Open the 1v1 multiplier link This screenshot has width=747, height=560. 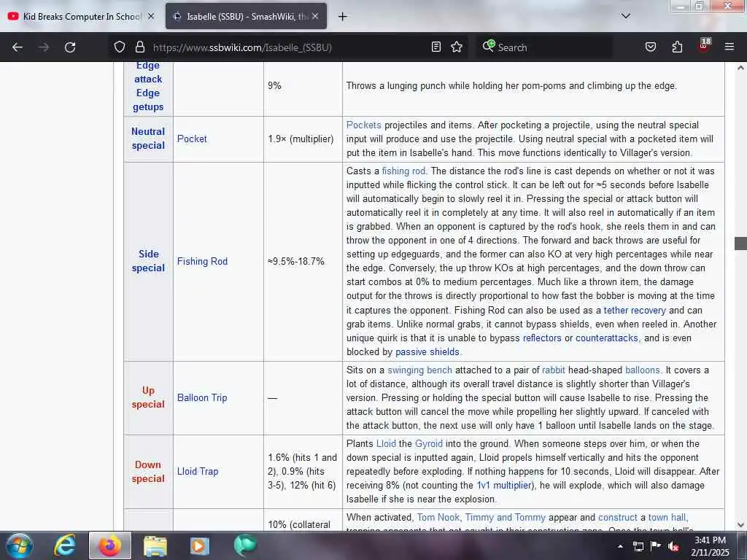503,485
